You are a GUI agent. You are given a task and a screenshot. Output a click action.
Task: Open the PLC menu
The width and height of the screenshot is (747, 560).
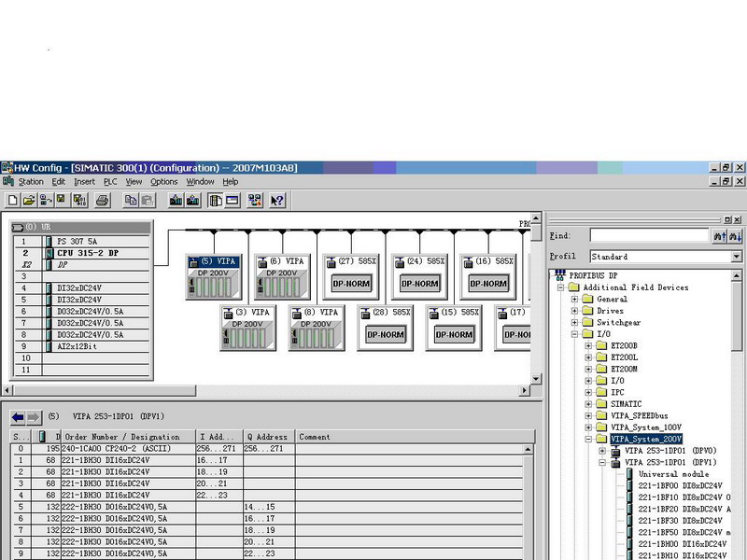tap(110, 181)
